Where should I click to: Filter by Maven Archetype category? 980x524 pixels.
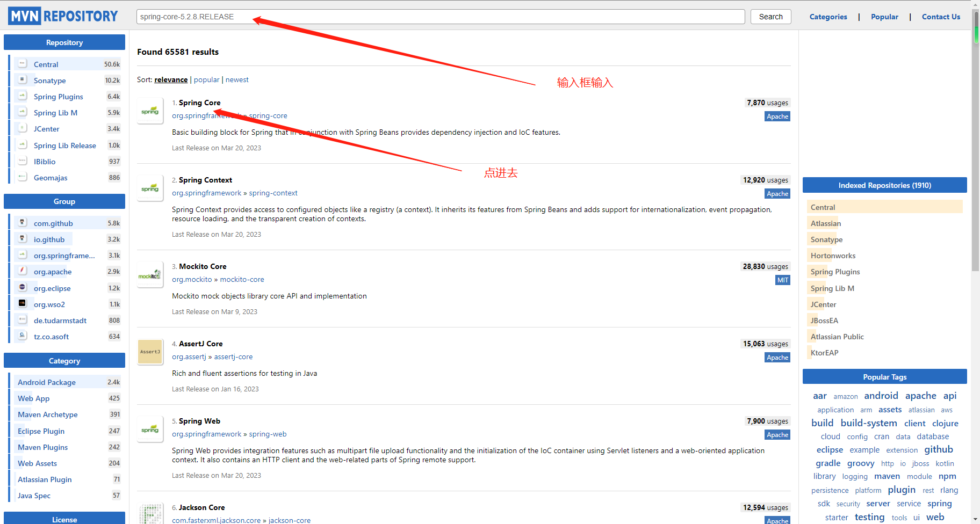click(x=48, y=414)
